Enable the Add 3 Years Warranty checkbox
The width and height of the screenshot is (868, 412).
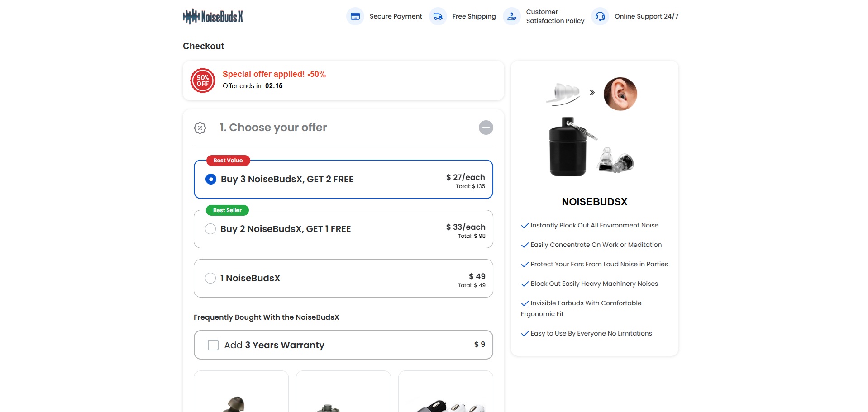click(x=213, y=345)
